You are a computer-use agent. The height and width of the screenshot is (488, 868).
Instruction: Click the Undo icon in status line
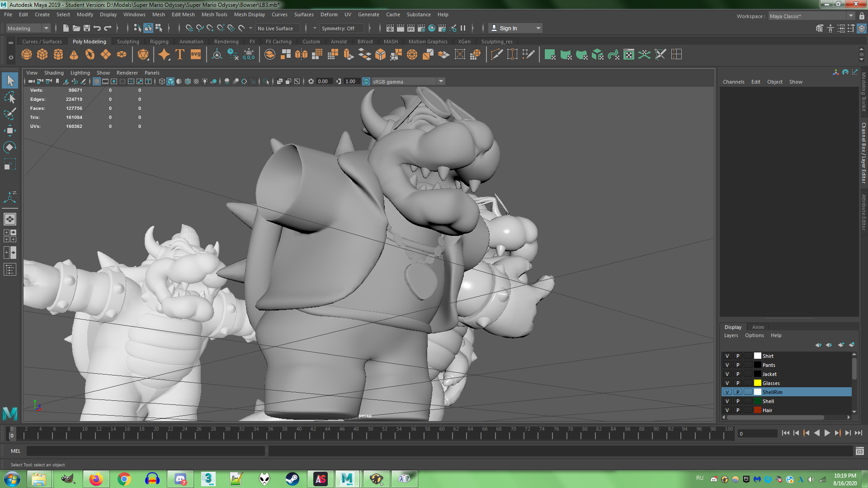click(x=97, y=28)
